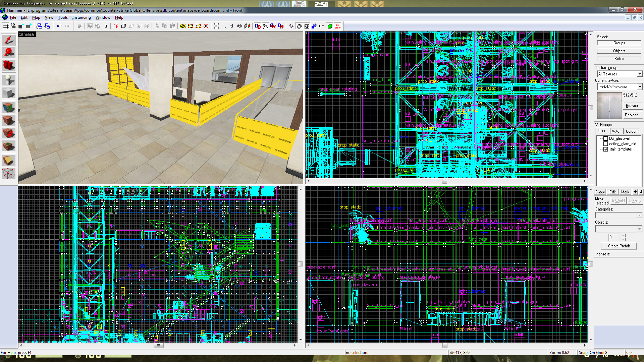Click the Redo arrow icon
644x362 pixels.
tap(67, 26)
